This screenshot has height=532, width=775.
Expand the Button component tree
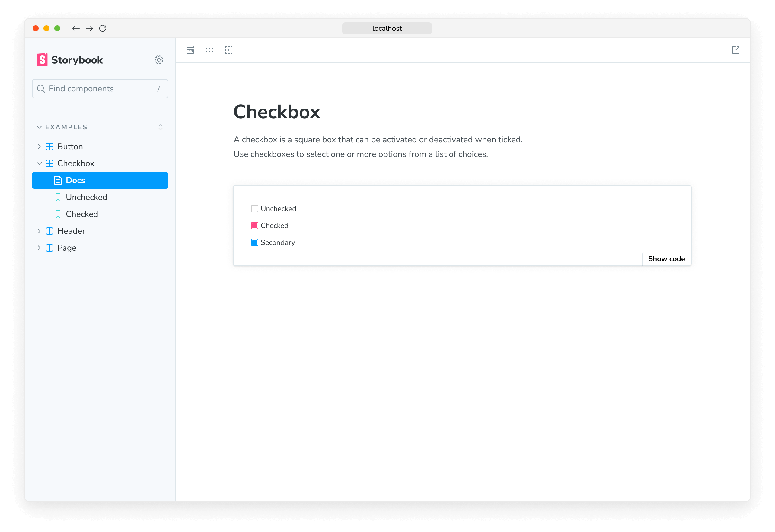point(40,146)
